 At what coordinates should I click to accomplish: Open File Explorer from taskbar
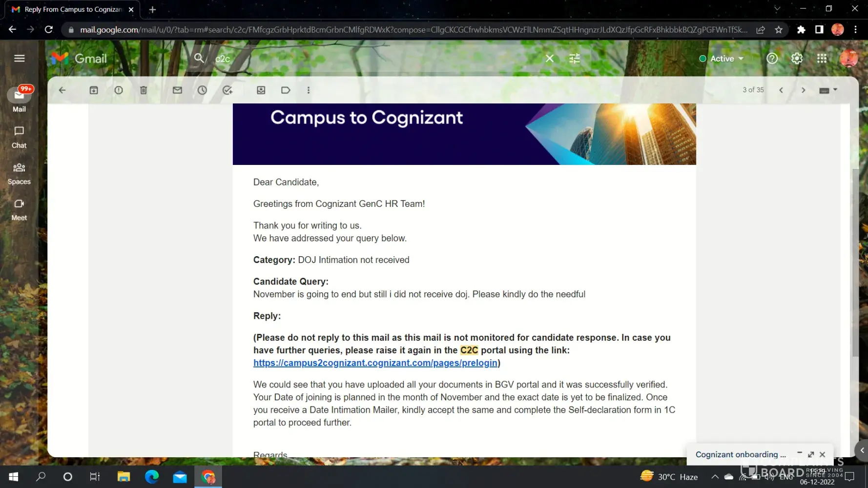[124, 477]
